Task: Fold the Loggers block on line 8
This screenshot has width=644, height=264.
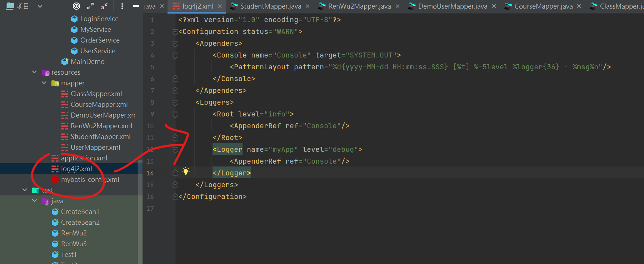Action: pyautogui.click(x=175, y=103)
